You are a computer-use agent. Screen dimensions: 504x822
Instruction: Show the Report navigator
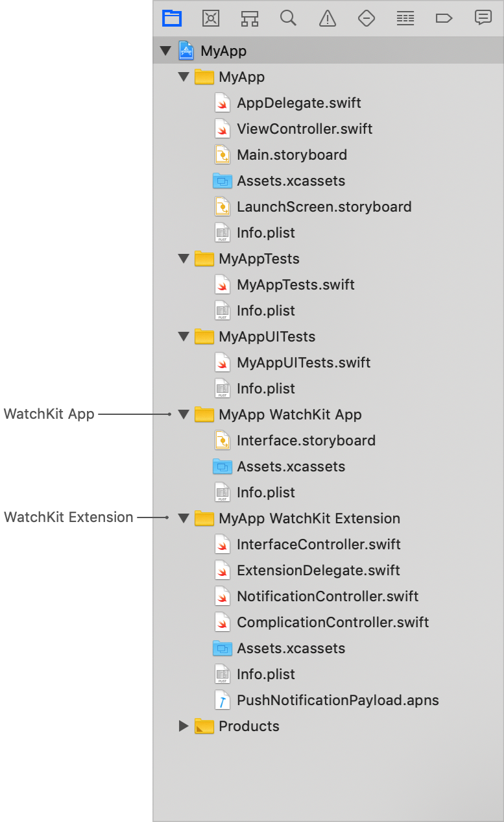[483, 18]
